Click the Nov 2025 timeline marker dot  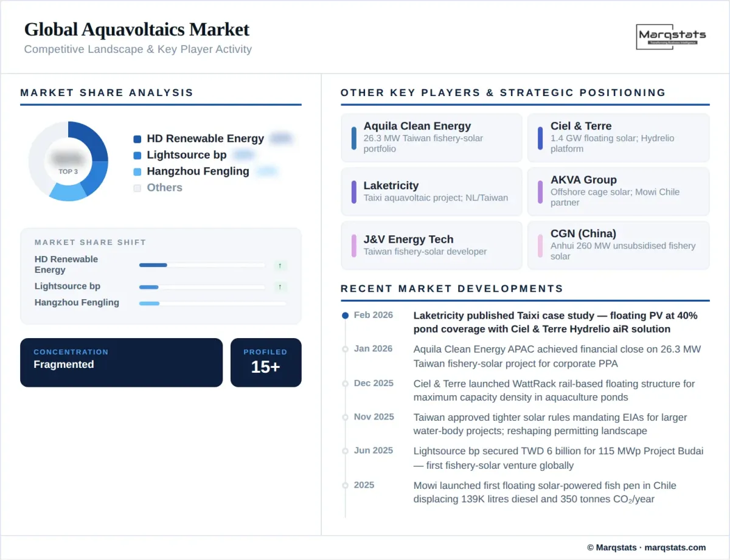346,417
